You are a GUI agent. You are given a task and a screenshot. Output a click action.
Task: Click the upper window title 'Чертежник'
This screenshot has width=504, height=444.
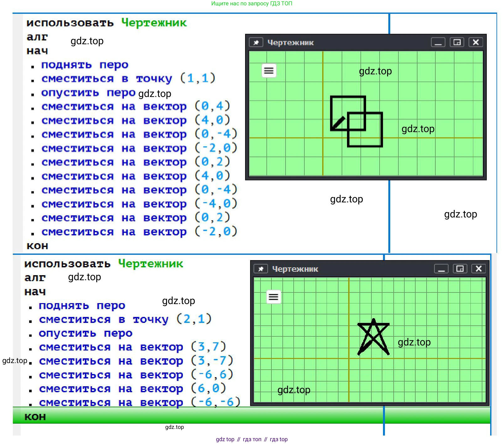coord(291,43)
